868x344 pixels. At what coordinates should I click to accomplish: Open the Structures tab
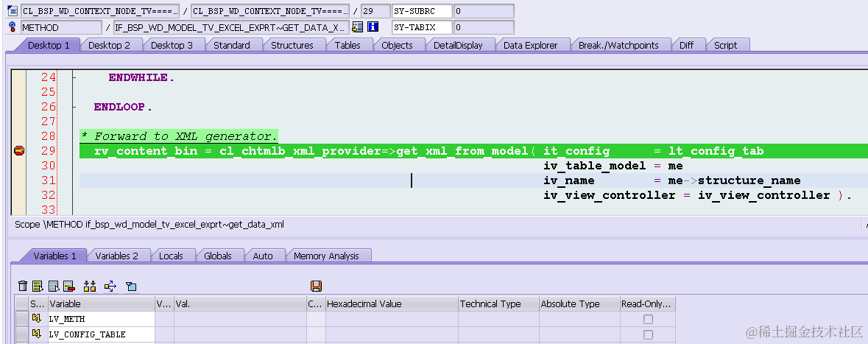point(292,46)
